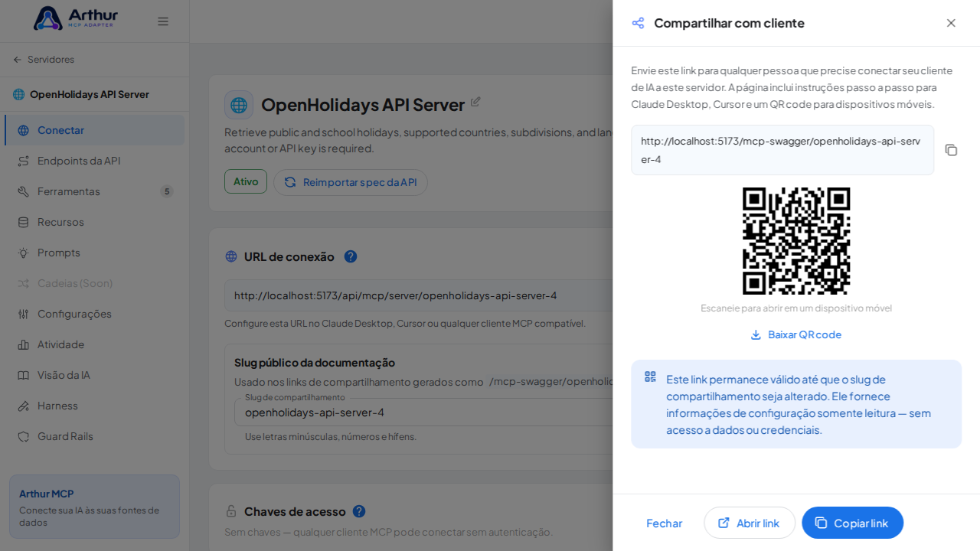Open the Configurações section

[95, 314]
